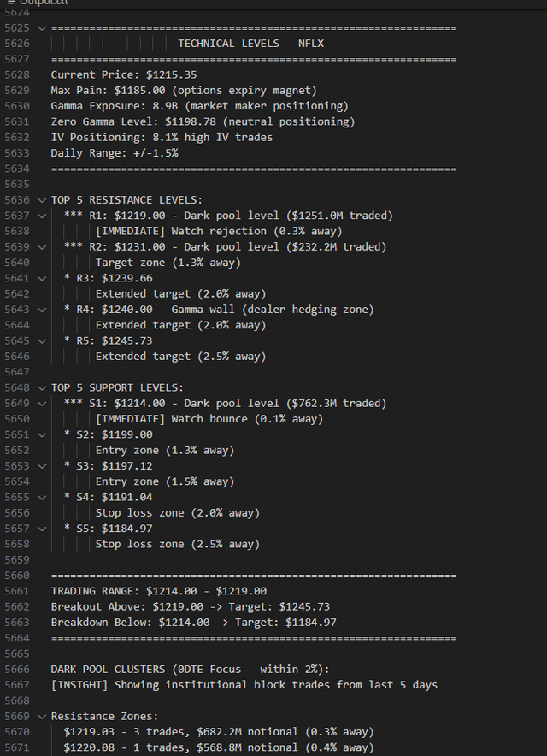
Task: Collapse the S4 $1191.04 entry
Action: point(42,497)
